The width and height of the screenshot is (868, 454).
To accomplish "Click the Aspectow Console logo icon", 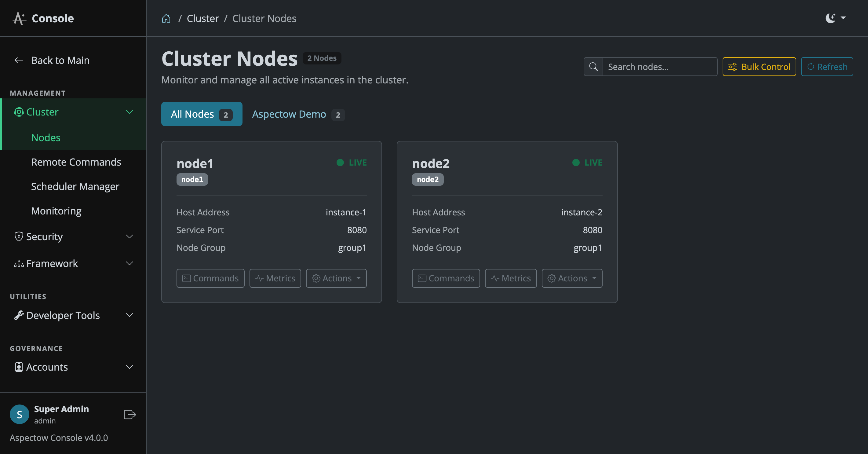I will tap(19, 18).
